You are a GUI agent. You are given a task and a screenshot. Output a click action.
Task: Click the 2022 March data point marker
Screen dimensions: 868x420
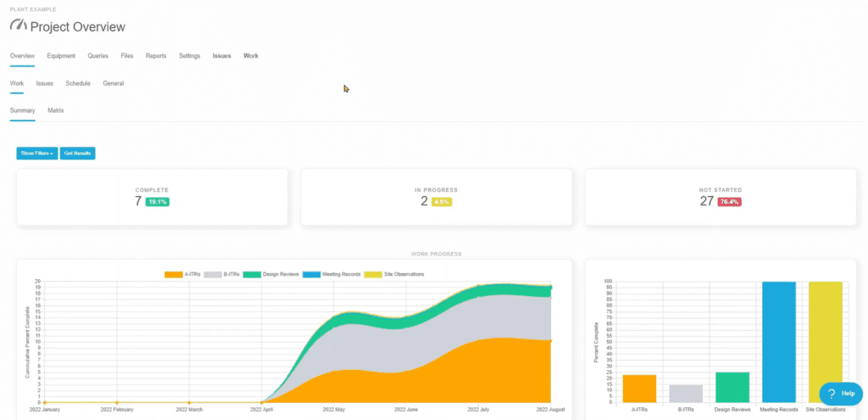pos(189,403)
